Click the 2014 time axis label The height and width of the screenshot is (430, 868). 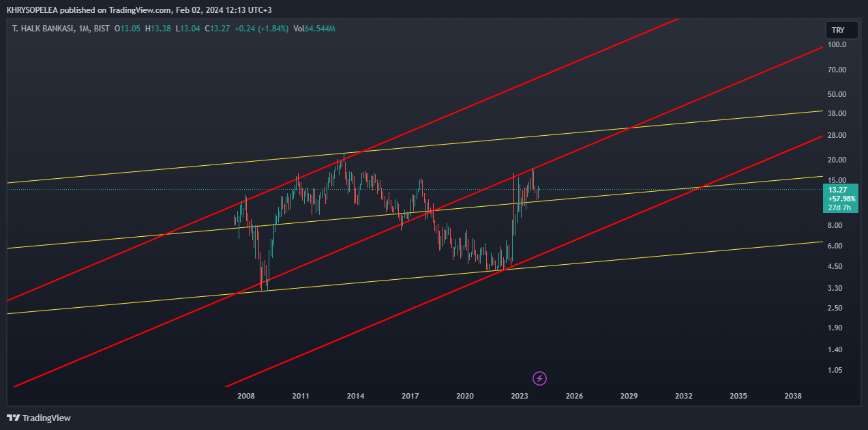355,396
